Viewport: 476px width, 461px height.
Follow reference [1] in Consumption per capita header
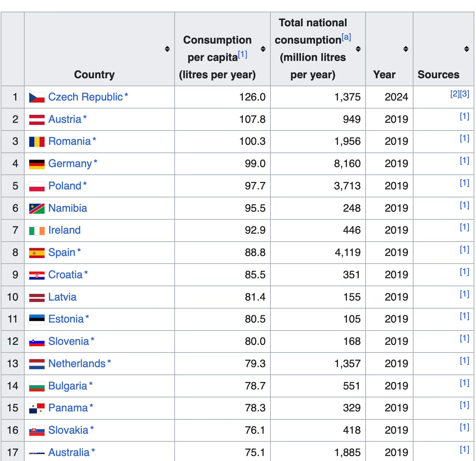242,54
